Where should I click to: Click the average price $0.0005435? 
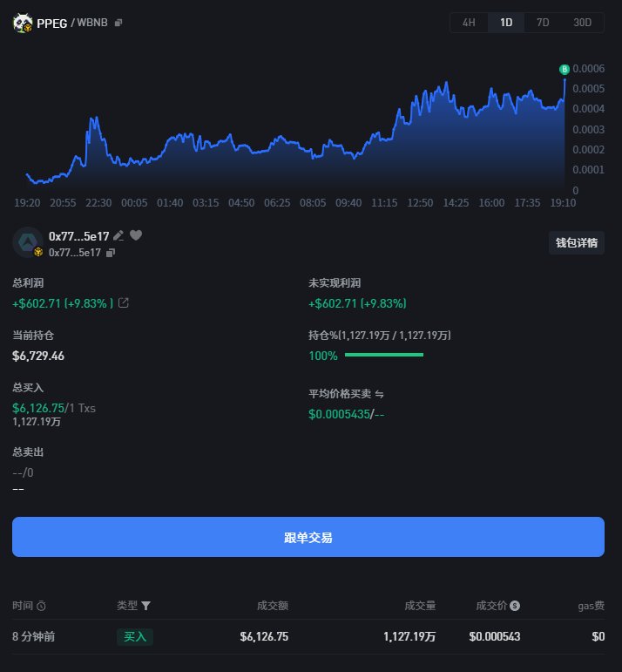pyautogui.click(x=339, y=414)
